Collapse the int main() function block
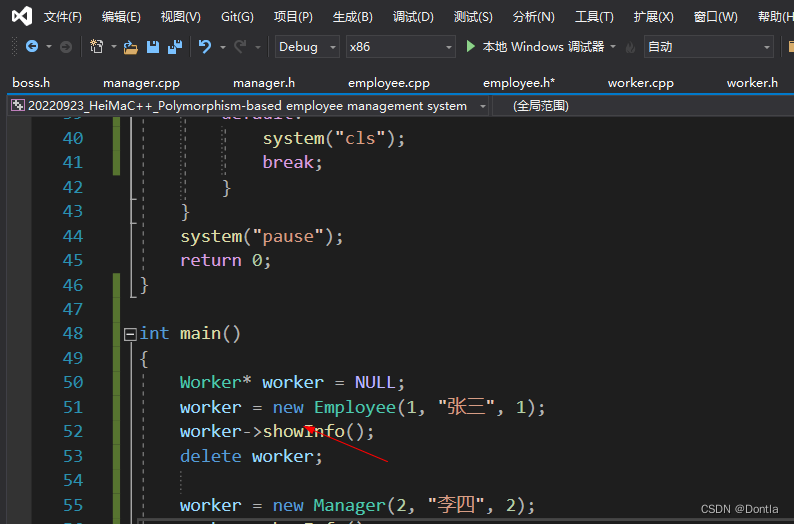The width and height of the screenshot is (794, 524). click(130, 334)
